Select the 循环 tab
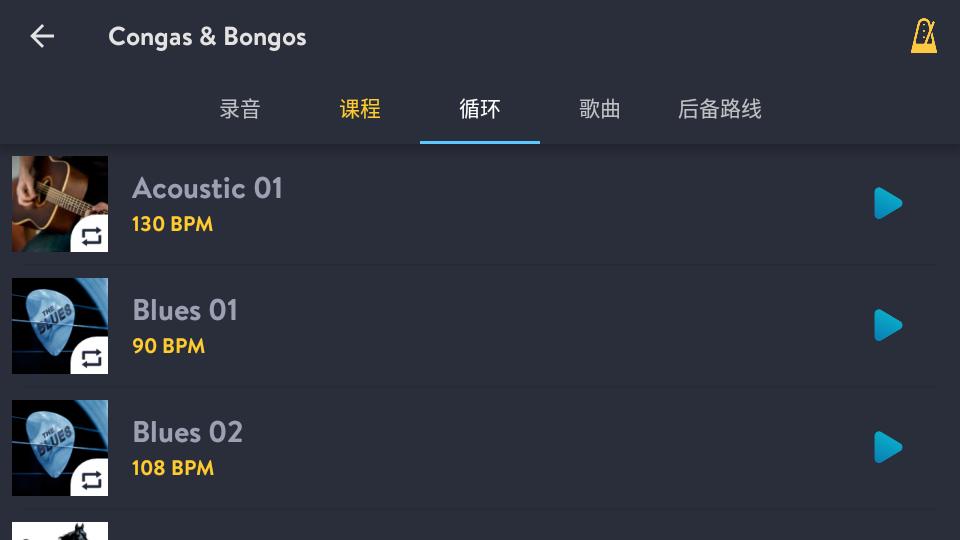Screen dimensions: 960x540 pyautogui.click(x=480, y=109)
